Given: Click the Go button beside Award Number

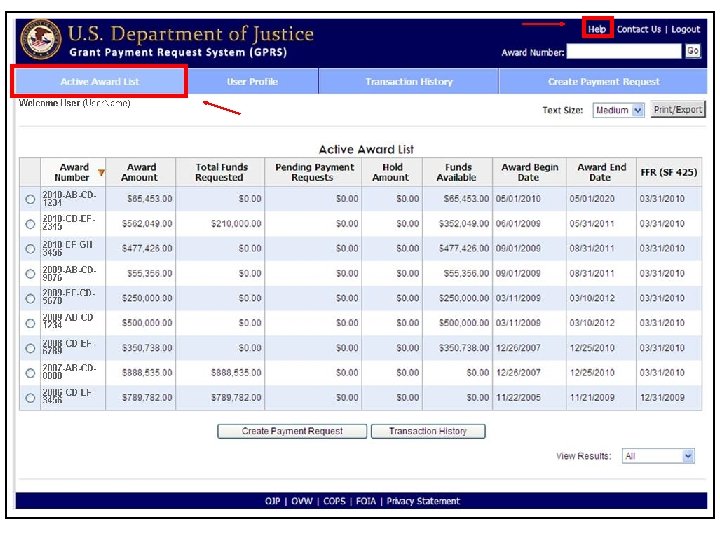Looking at the screenshot, I should pyautogui.click(x=692, y=51).
